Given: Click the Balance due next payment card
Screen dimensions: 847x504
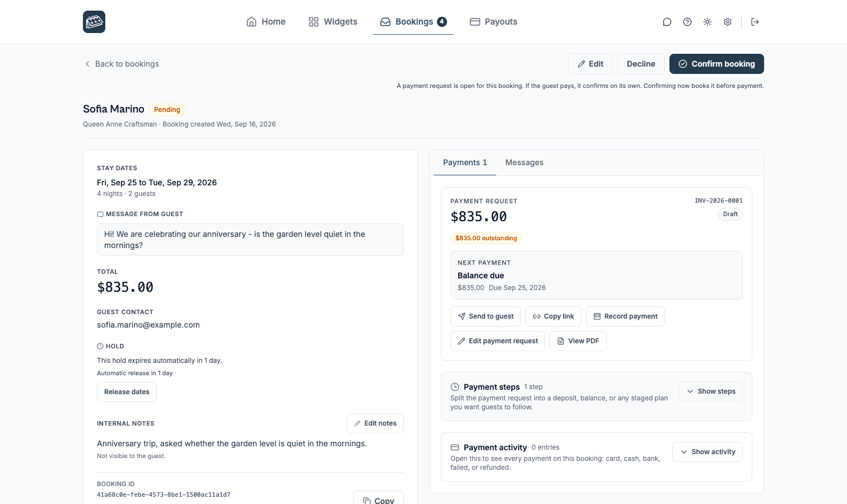Looking at the screenshot, I should point(597,276).
